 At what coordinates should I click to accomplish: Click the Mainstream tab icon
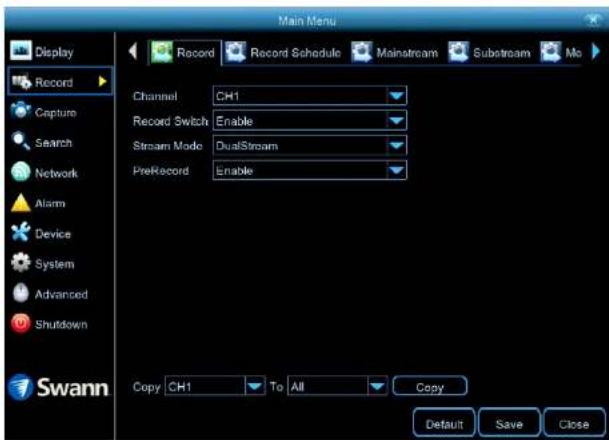pyautogui.click(x=362, y=52)
